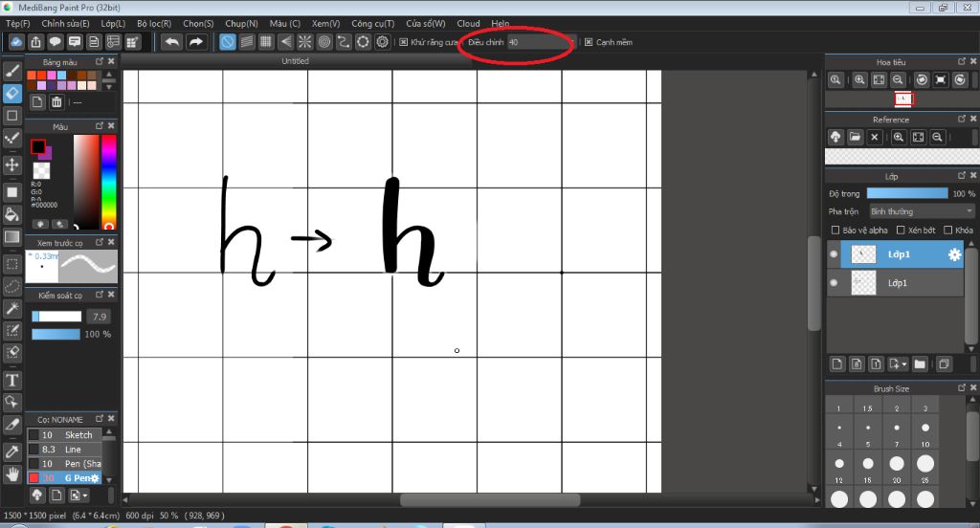The width and height of the screenshot is (980, 528).
Task: Enable the parallel snap guide
Action: point(247,42)
